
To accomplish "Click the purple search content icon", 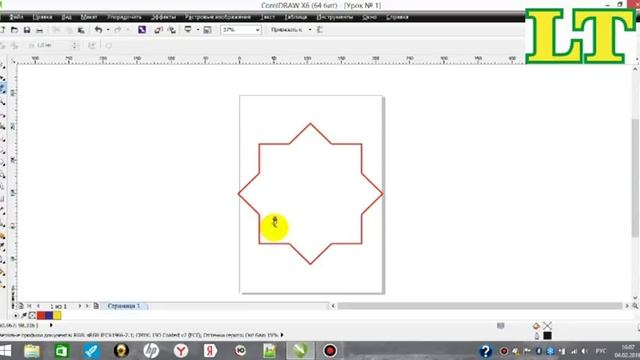I will (x=142, y=29).
